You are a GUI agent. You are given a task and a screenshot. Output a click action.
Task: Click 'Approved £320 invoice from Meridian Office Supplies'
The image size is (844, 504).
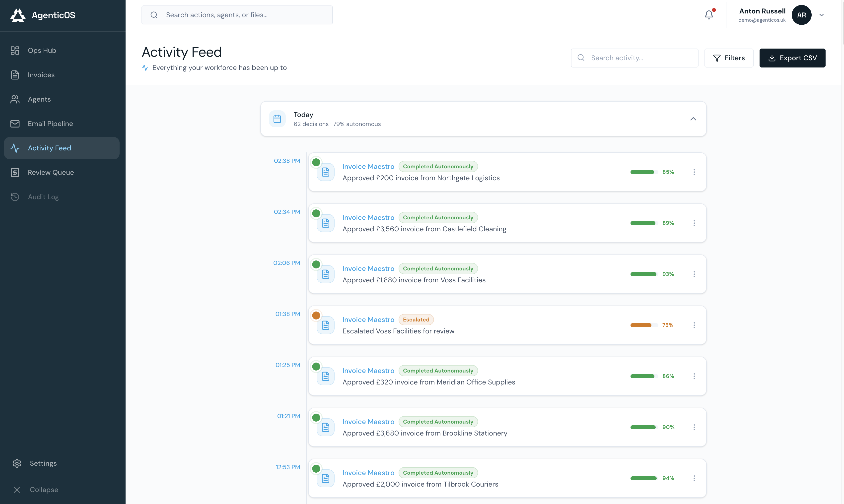coord(429,382)
